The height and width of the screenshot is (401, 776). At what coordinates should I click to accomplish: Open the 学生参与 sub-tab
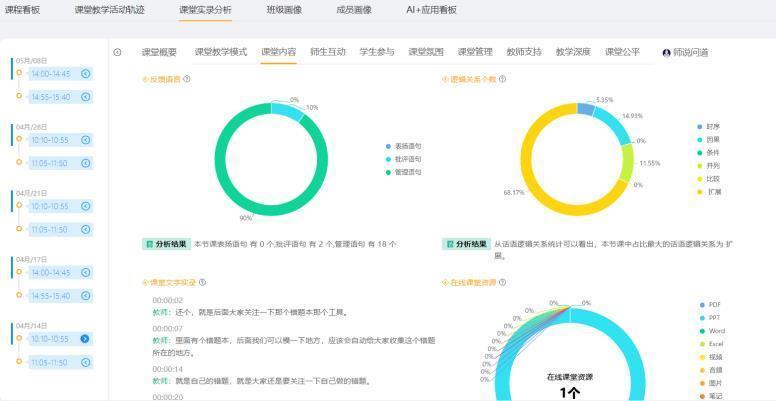[x=377, y=52]
